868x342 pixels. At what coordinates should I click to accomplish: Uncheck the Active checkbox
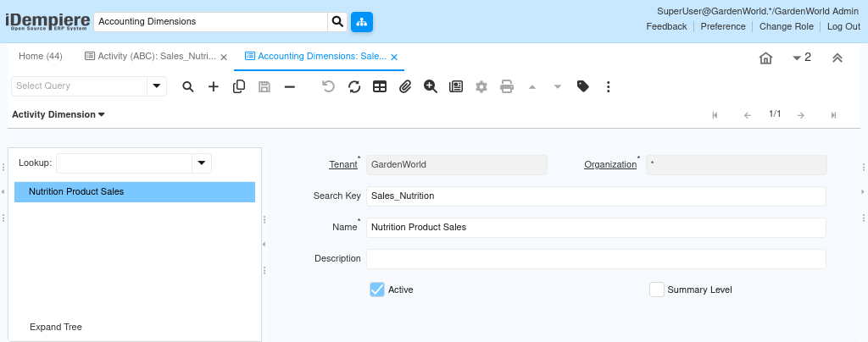click(x=377, y=290)
